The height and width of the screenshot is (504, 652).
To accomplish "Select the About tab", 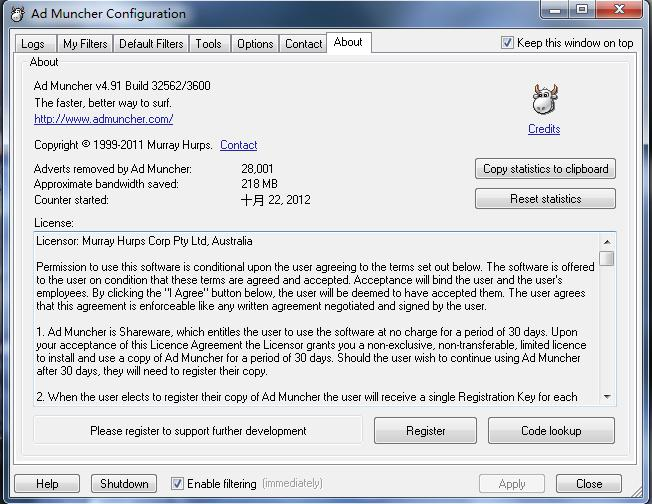I will click(348, 42).
